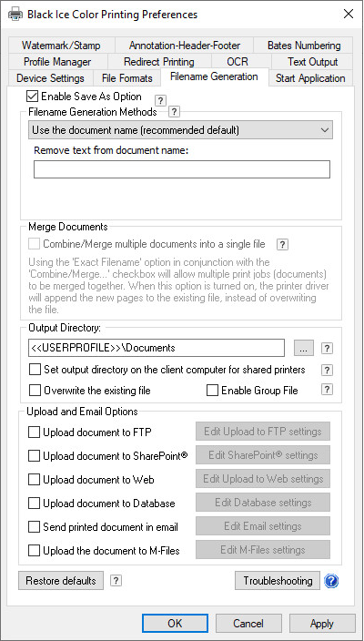Open the blue help icon near Troubleshooting

331,581
